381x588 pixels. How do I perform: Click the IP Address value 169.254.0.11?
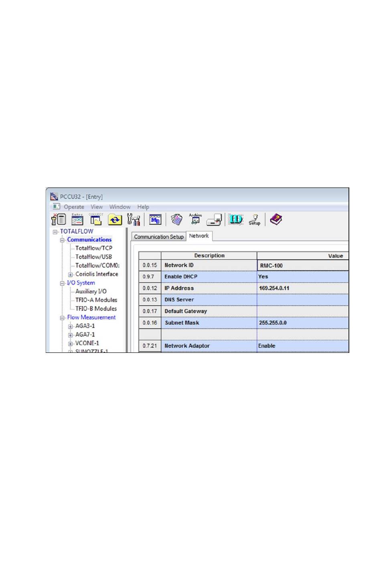pos(303,288)
